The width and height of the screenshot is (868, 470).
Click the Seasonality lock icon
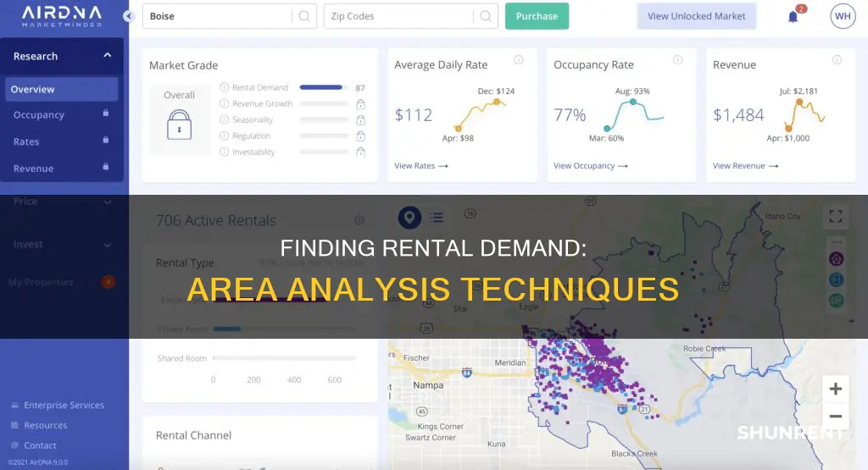point(360,120)
